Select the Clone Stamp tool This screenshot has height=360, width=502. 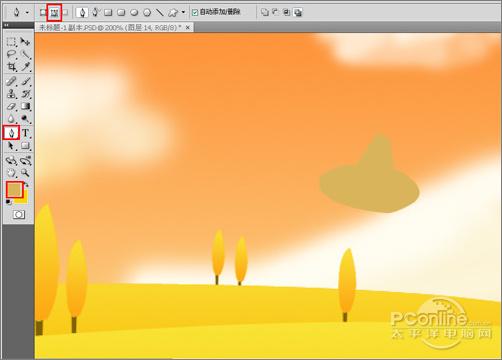[x=11, y=94]
